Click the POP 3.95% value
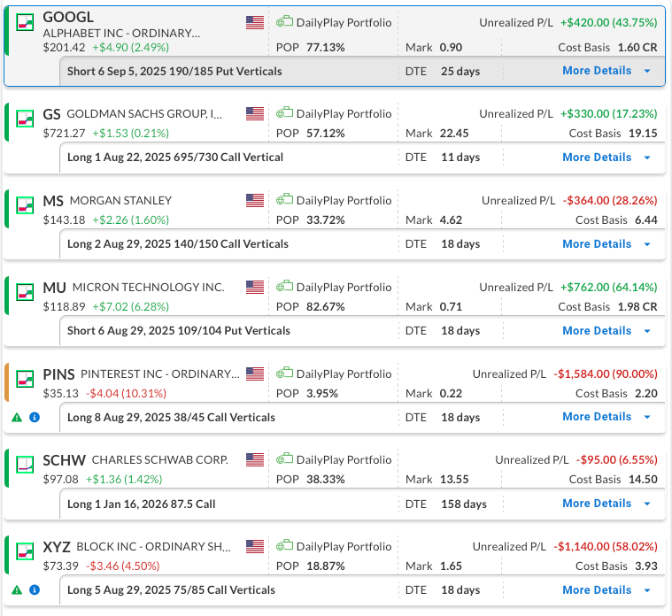672x616 pixels. (x=322, y=393)
